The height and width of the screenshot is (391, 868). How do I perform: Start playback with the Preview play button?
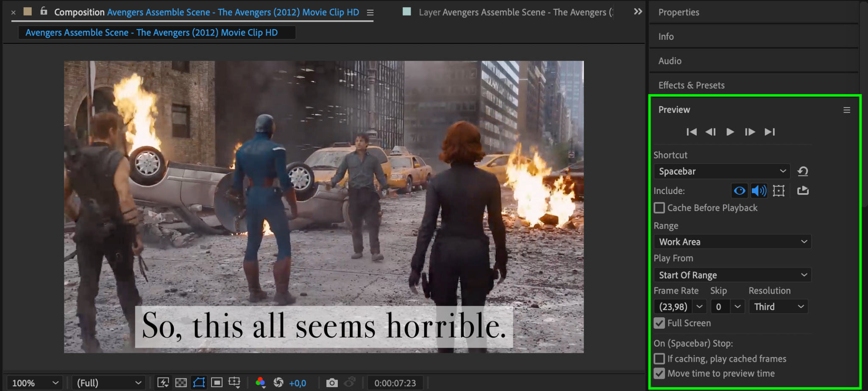coord(730,132)
